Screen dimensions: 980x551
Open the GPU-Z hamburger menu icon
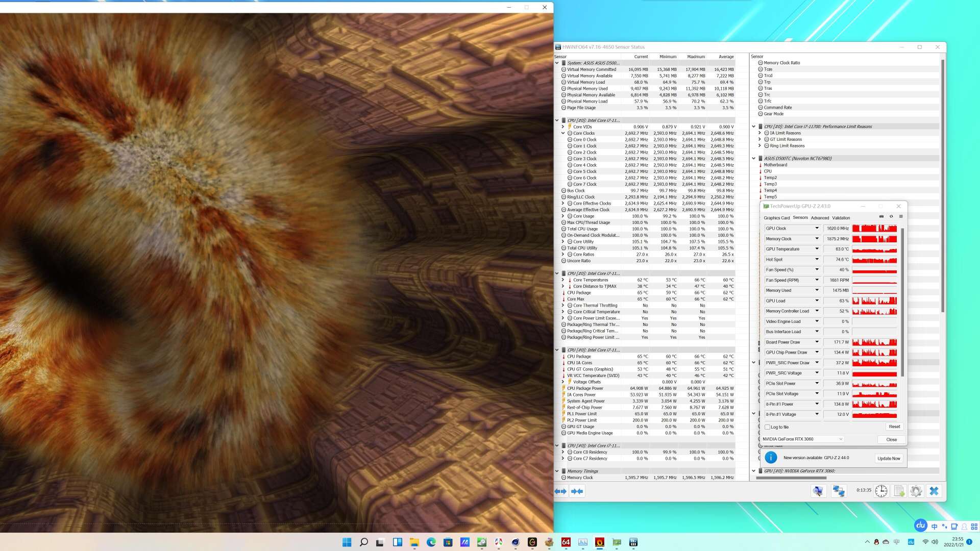pos(901,216)
